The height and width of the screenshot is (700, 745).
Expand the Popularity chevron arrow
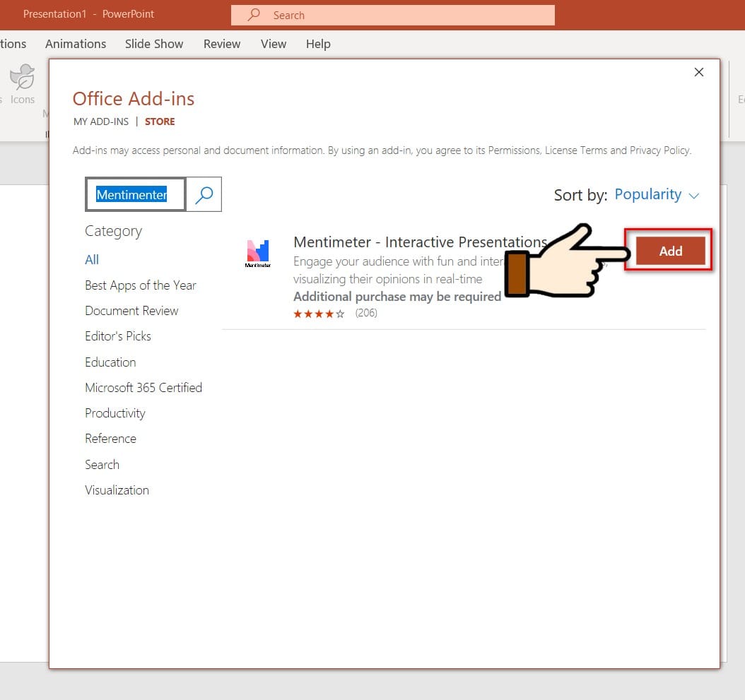(693, 196)
